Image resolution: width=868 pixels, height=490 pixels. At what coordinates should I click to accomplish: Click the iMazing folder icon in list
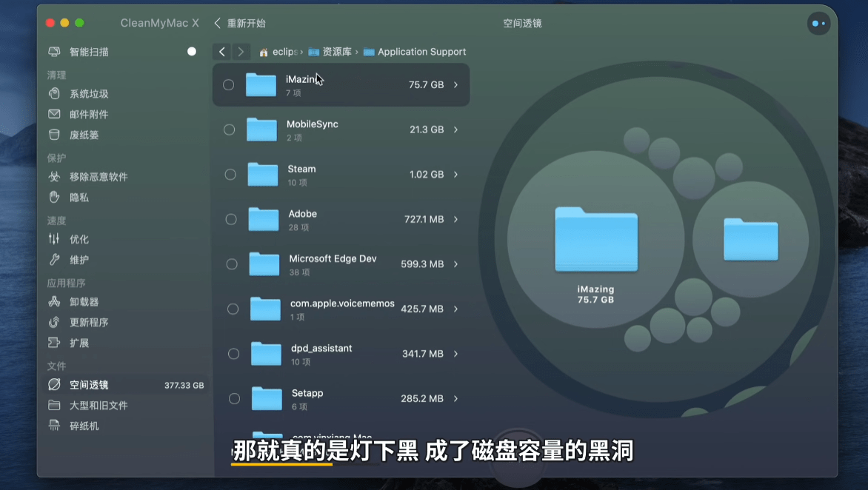coord(261,84)
